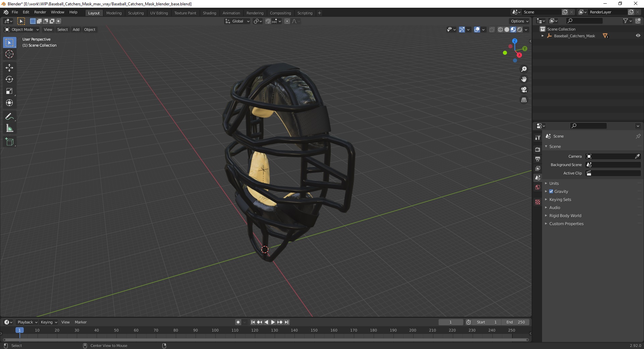
Task: Open the Playback dropdown
Action: click(x=27, y=322)
